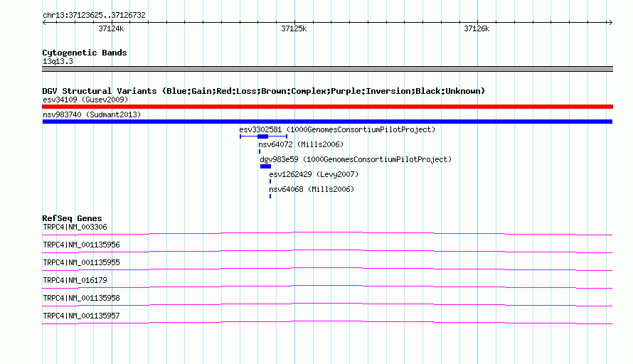Select the TRPC4|NM_001135957 magenta intron line
Screen dimensions: 633x364
327,322
